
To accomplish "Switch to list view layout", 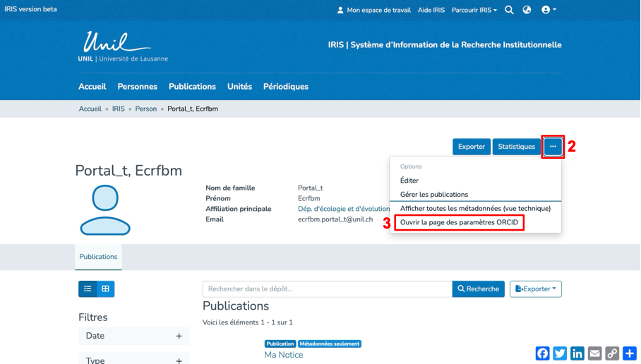I will (x=88, y=289).
